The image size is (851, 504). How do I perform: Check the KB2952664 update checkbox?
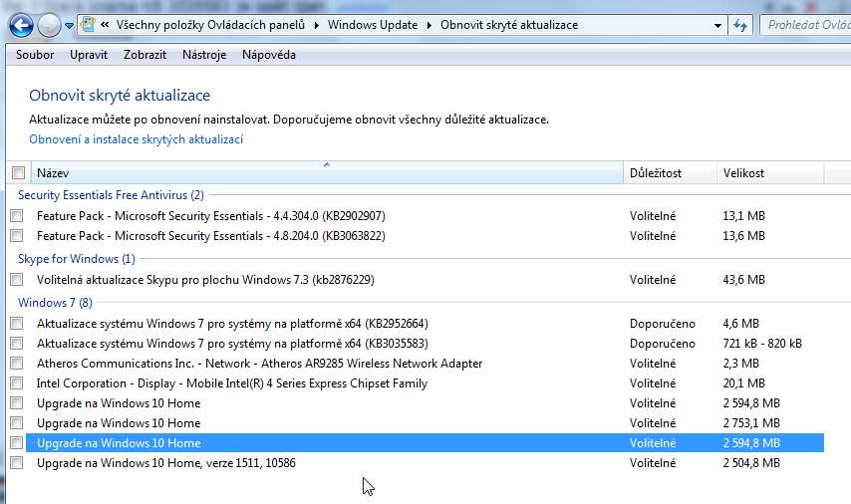pos(17,324)
